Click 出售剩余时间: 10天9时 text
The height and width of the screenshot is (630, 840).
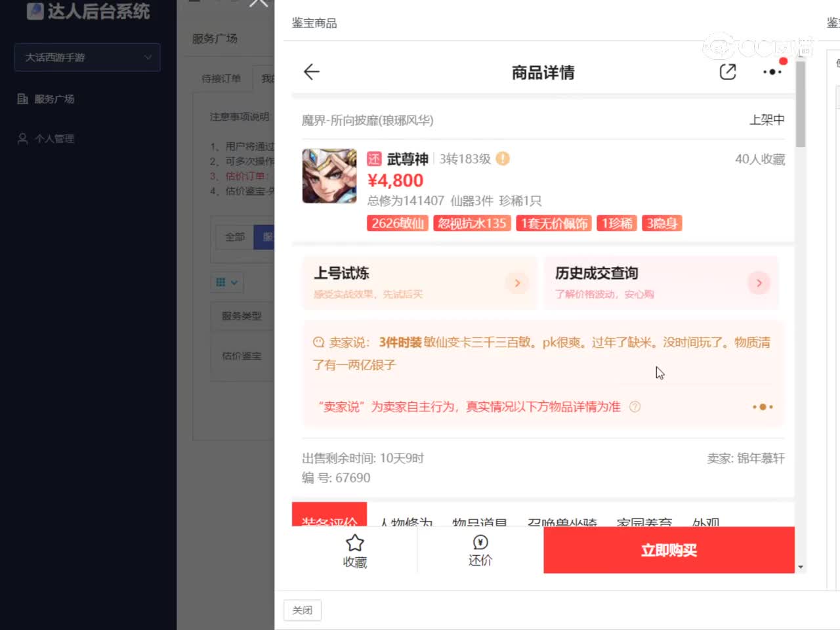[x=363, y=458]
